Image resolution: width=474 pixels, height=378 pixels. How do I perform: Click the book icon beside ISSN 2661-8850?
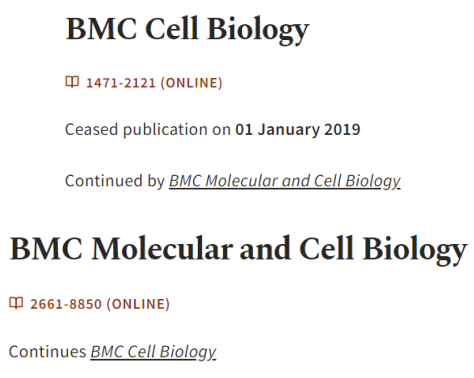click(x=16, y=303)
